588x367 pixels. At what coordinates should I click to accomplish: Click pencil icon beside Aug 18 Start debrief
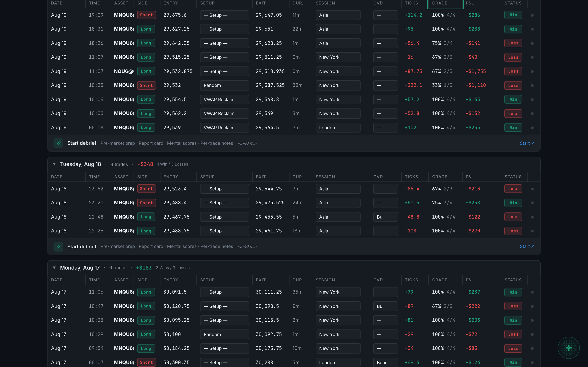point(58,247)
